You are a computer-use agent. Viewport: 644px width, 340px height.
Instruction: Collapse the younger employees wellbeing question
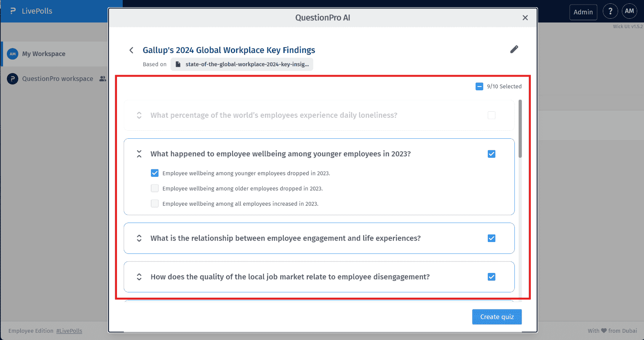coord(139,154)
